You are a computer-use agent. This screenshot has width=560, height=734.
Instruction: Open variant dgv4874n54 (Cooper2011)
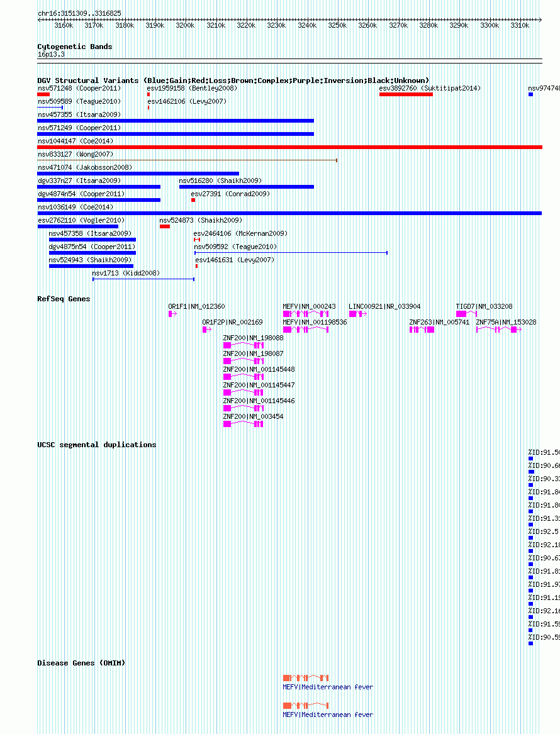81,193
